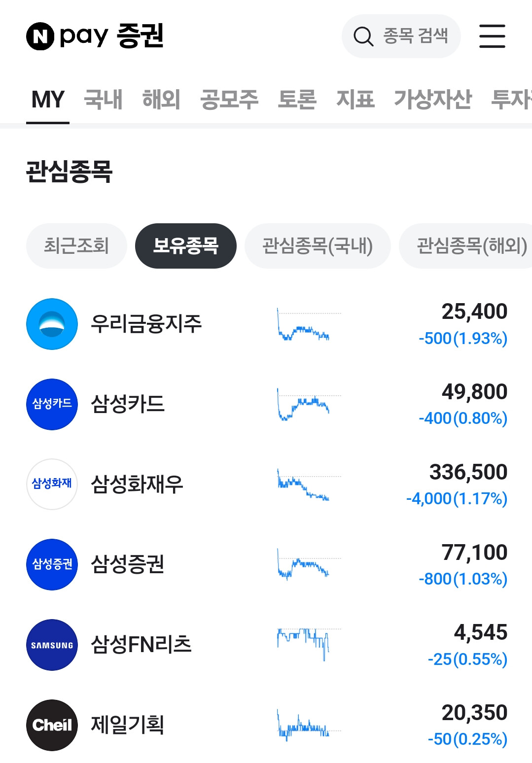Screen dimensions: 532x763
Task: Open the 우리금융지주 round logo
Action: (x=52, y=324)
